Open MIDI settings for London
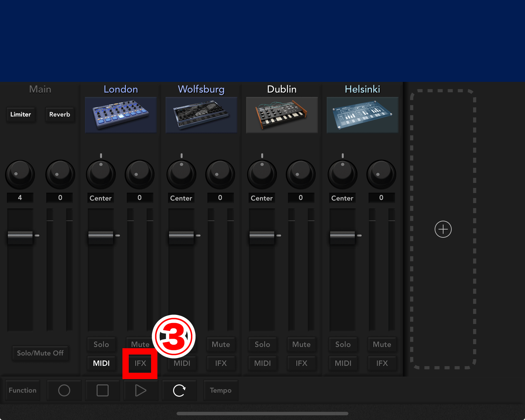The width and height of the screenshot is (525, 420). 101,363
